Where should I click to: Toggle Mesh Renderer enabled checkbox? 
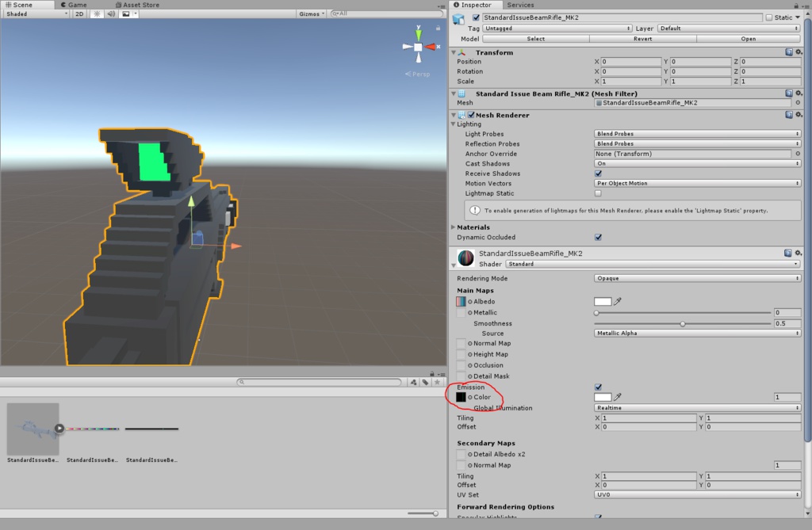coord(471,115)
